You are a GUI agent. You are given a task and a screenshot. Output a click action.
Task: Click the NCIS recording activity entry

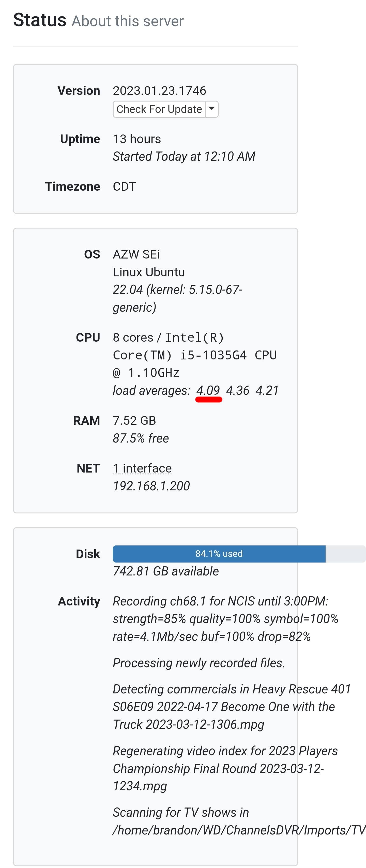pos(225,619)
